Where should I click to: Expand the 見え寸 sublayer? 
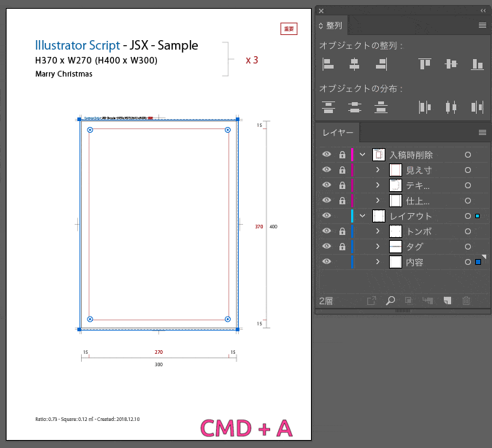pos(378,170)
